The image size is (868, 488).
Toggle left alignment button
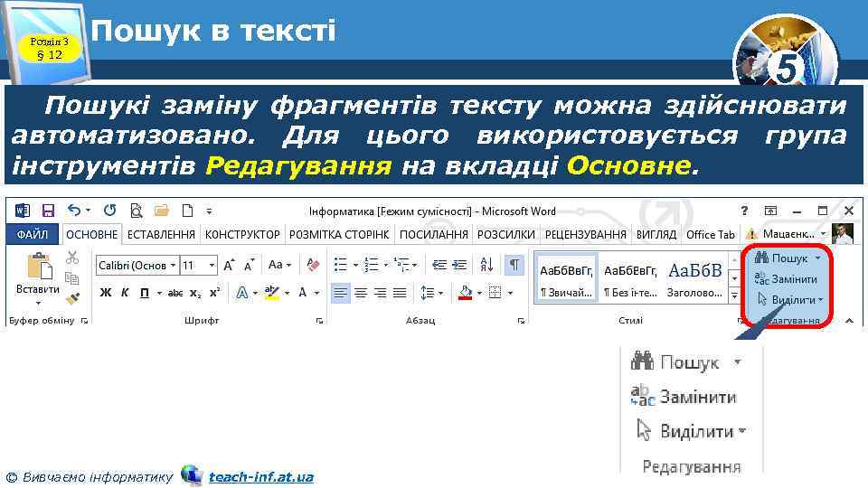click(341, 293)
